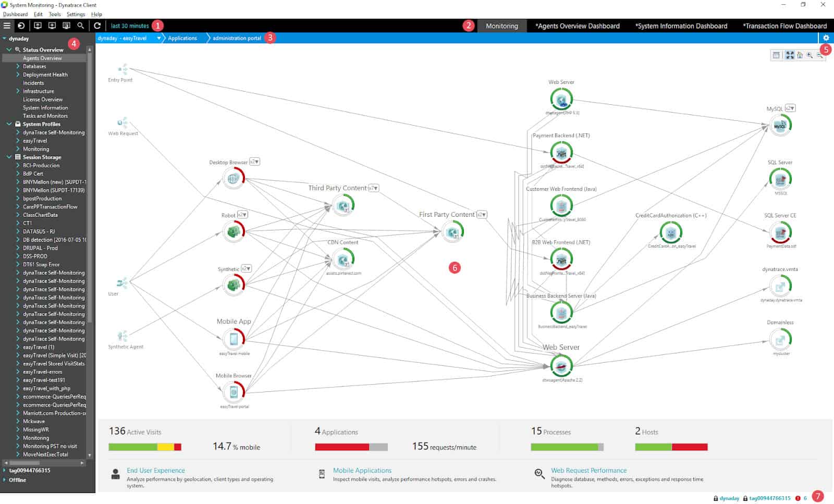Select the Robot node icon
Image resolution: width=834 pixels, height=504 pixels.
(x=234, y=231)
